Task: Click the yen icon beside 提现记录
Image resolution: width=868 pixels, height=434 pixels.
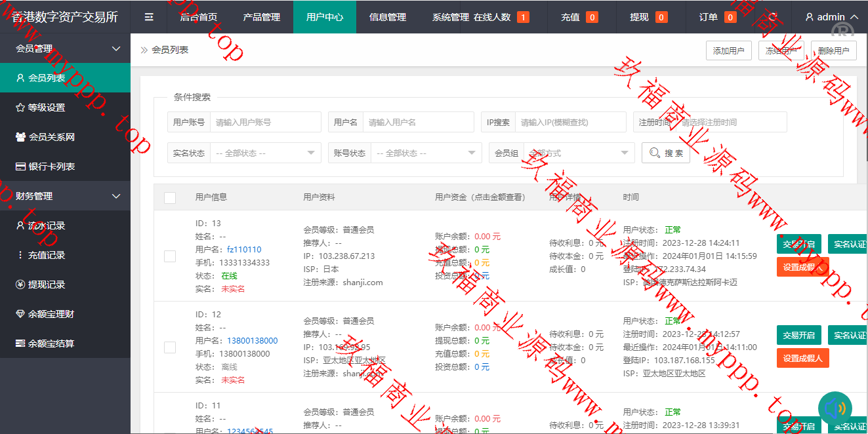Action: coord(20,285)
